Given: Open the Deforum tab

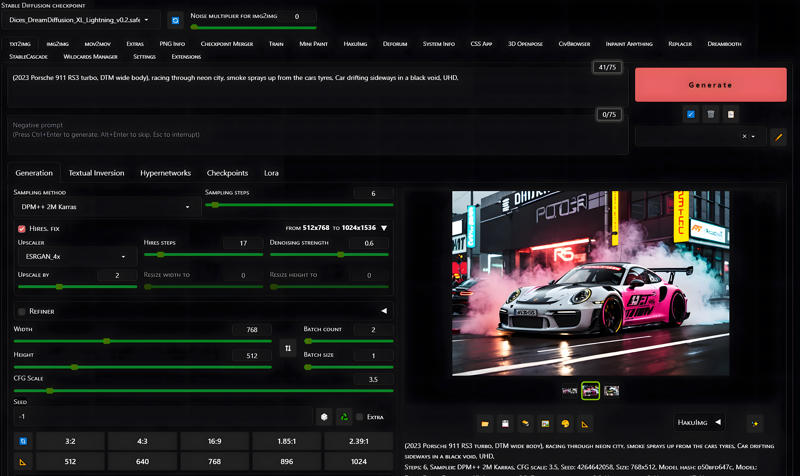Looking at the screenshot, I should (395, 44).
